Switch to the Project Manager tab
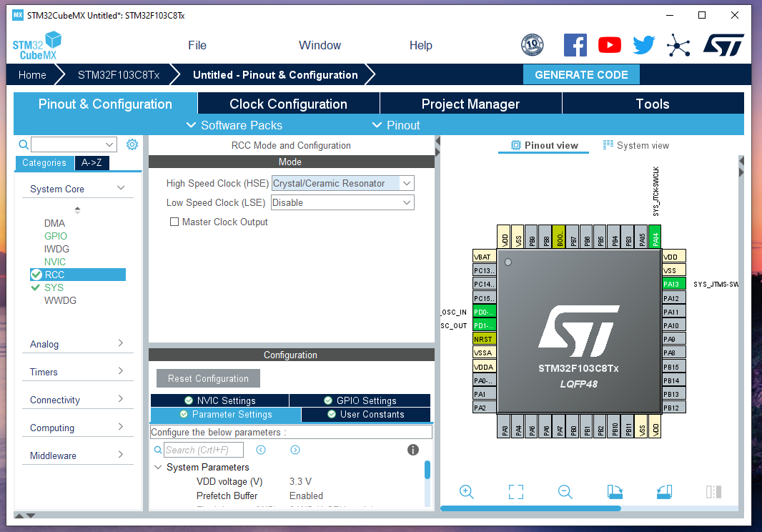Viewport: 762px width, 532px height. [470, 104]
